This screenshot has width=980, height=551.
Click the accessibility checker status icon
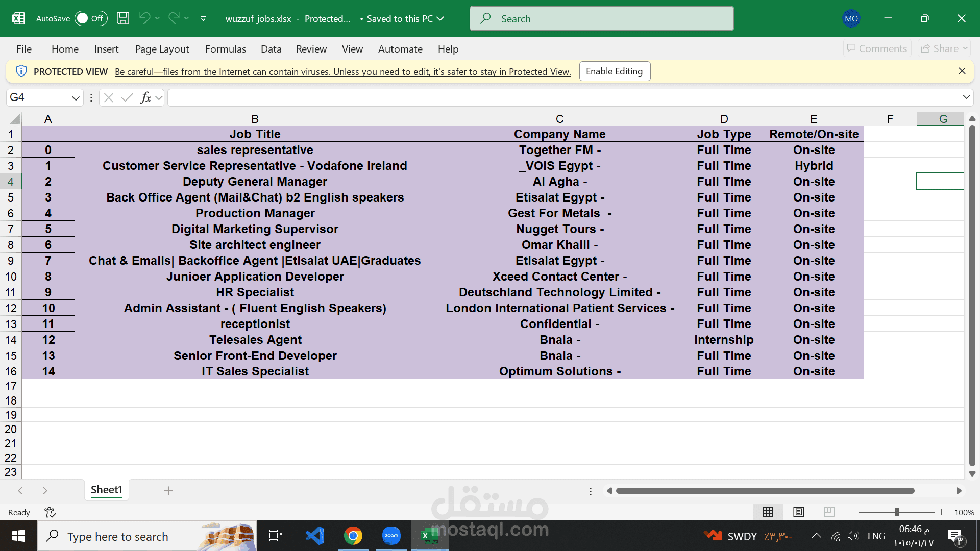pyautogui.click(x=50, y=512)
